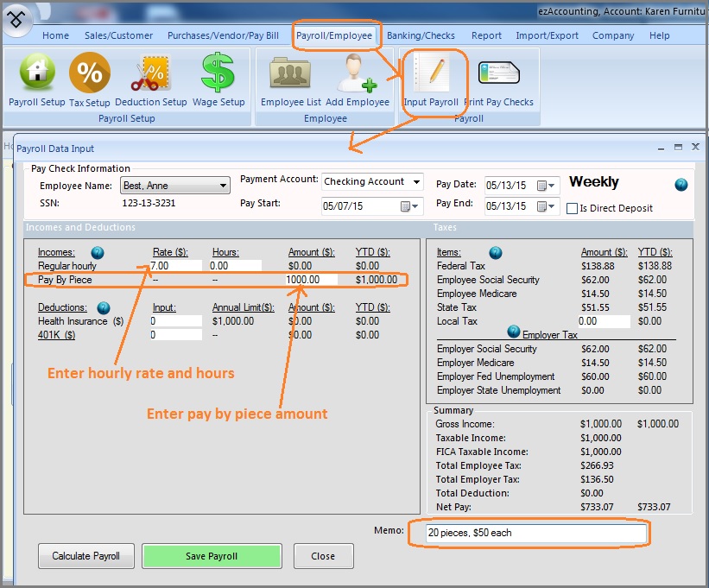Switch to the Sales/Customer tab
Image resolution: width=709 pixels, height=588 pixels.
[x=118, y=35]
